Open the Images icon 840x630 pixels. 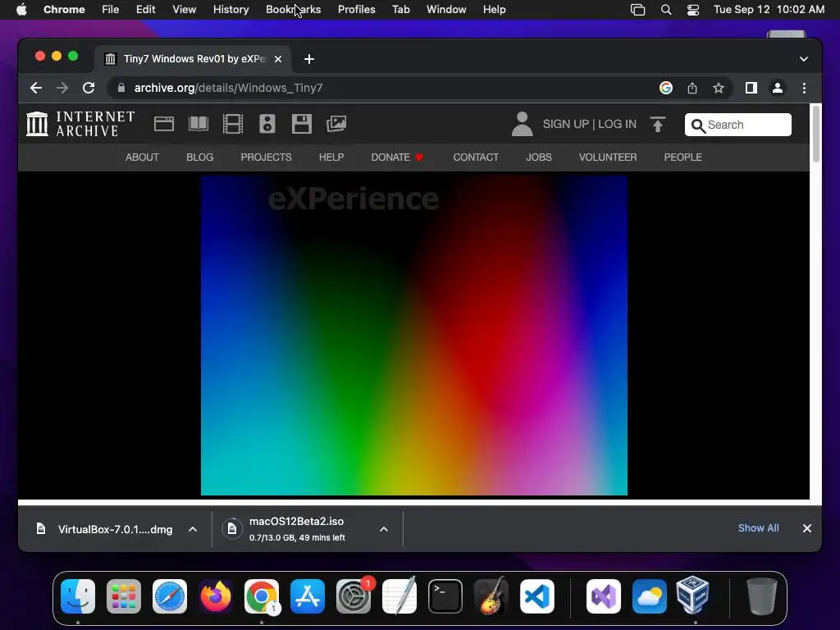pyautogui.click(x=336, y=124)
